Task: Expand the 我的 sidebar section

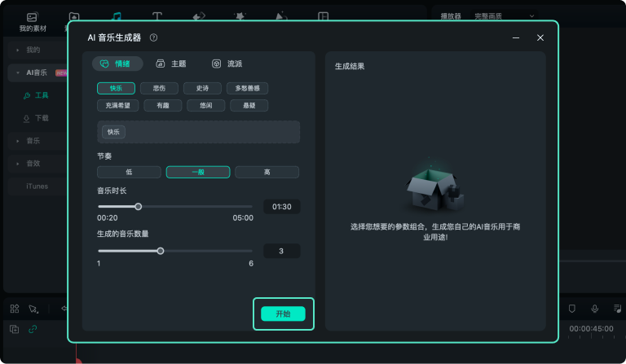Action: (18, 50)
